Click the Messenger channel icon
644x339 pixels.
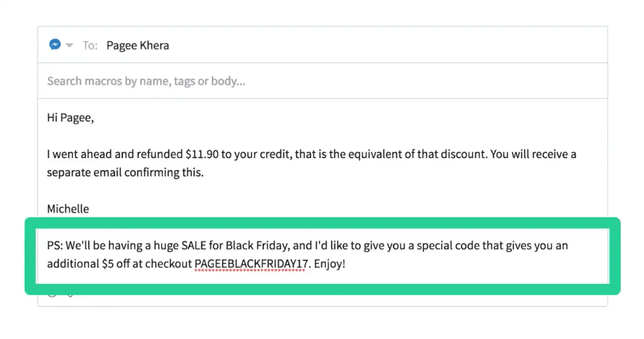pos(55,45)
